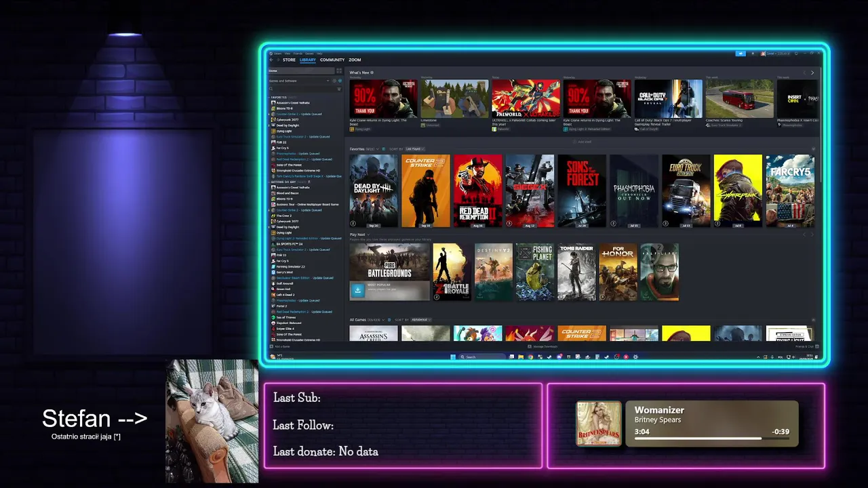
Task: Click the blue announcements megaphone button
Action: coord(741,53)
